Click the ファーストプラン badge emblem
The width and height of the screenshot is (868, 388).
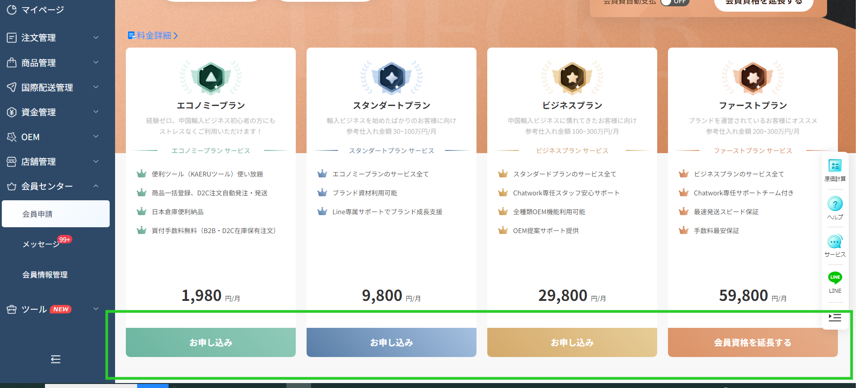753,78
